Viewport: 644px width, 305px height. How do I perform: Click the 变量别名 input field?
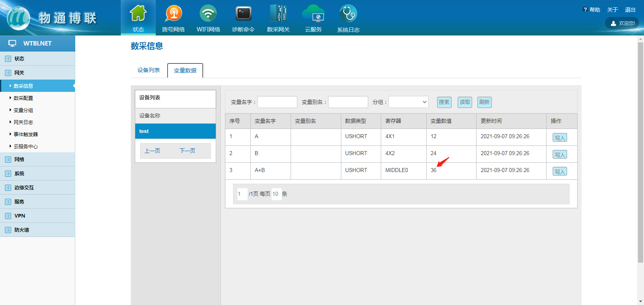(348, 102)
